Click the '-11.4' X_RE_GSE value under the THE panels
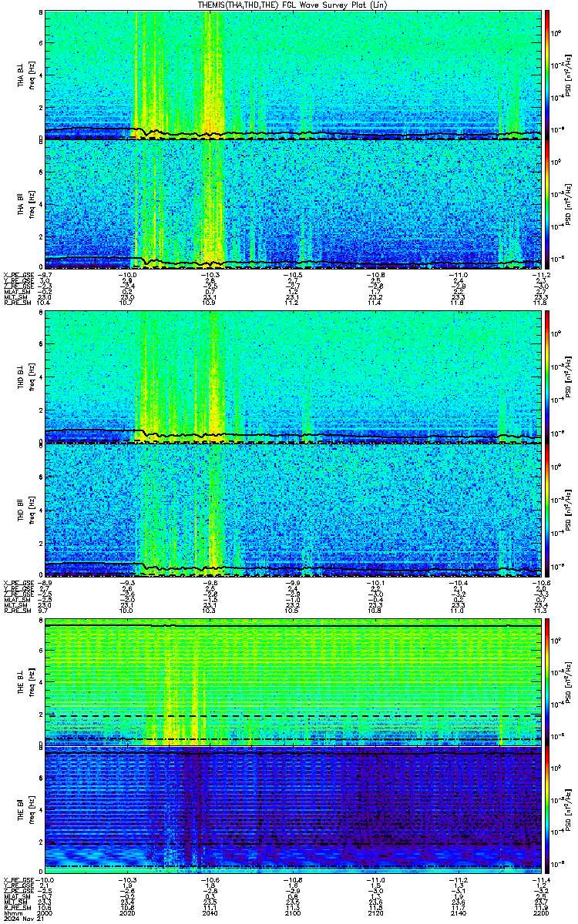Viewport: 578px width, 924px height. click(x=541, y=879)
